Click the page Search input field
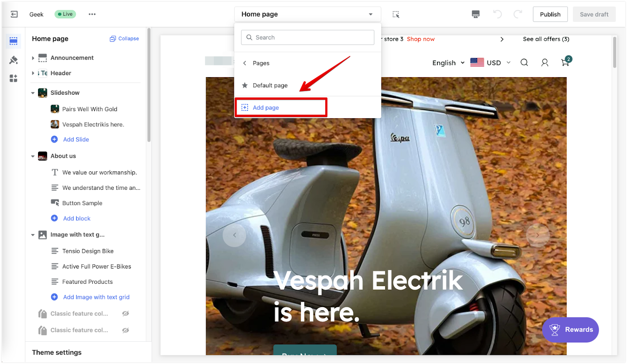 point(308,38)
